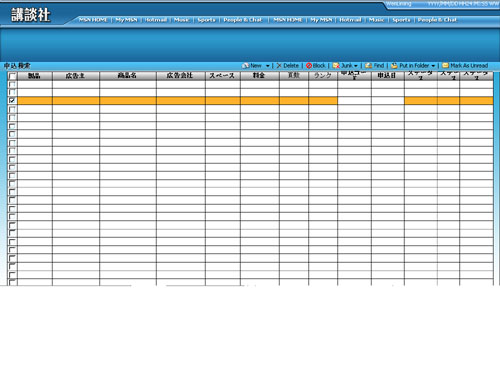
Task: Click the red Block icon
Action: (x=309, y=66)
